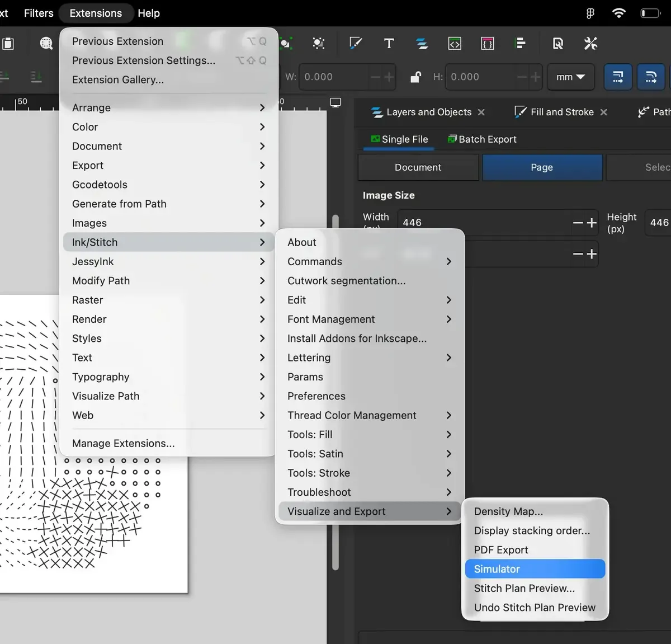Click Previous Extension Settings... entry
Screen dimensions: 671x644
click(x=168, y=60)
